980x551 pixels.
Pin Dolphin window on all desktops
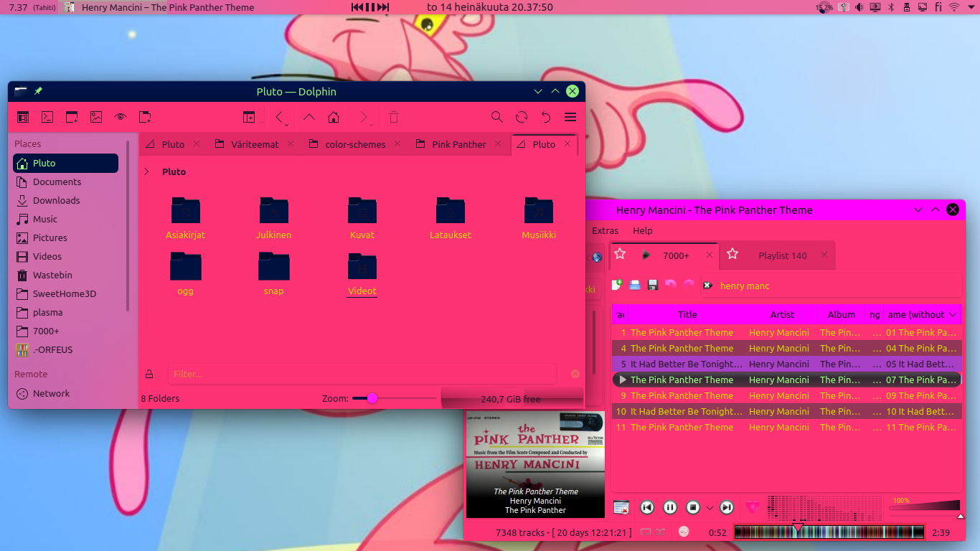[39, 91]
